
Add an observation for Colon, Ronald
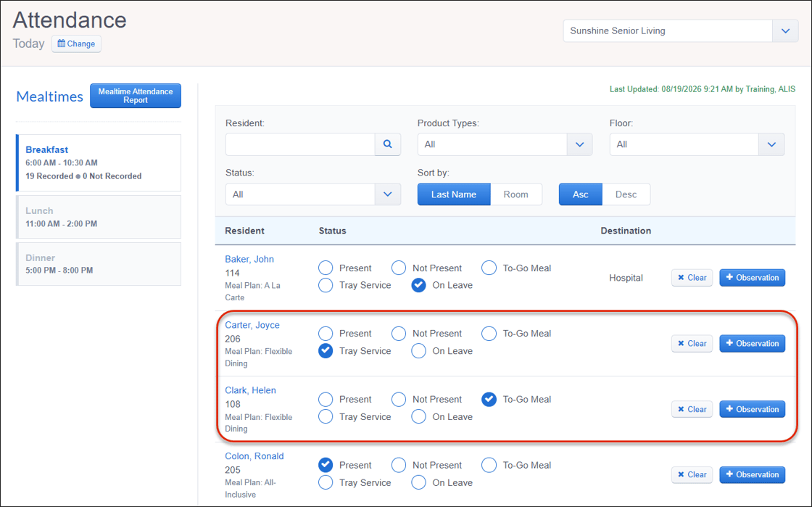coord(752,474)
